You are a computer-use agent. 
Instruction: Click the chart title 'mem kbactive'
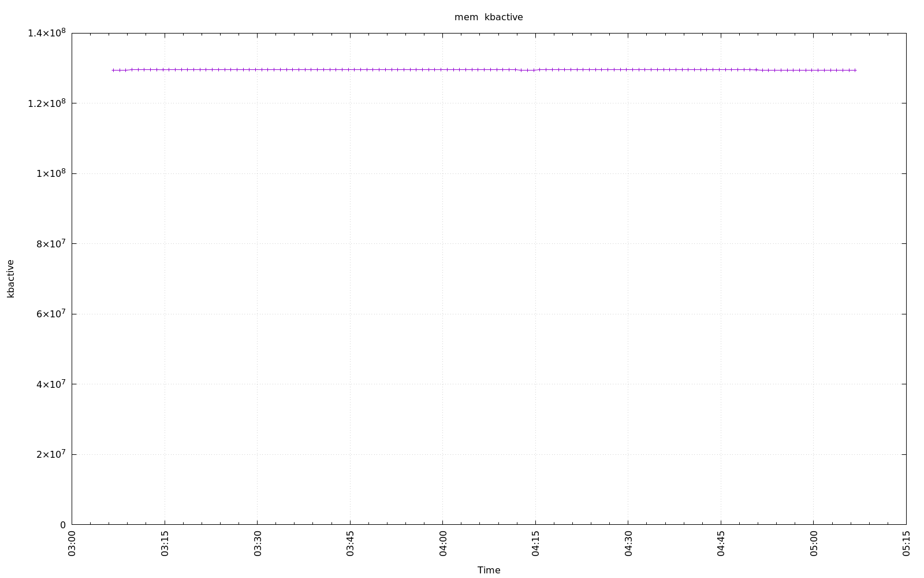point(489,17)
